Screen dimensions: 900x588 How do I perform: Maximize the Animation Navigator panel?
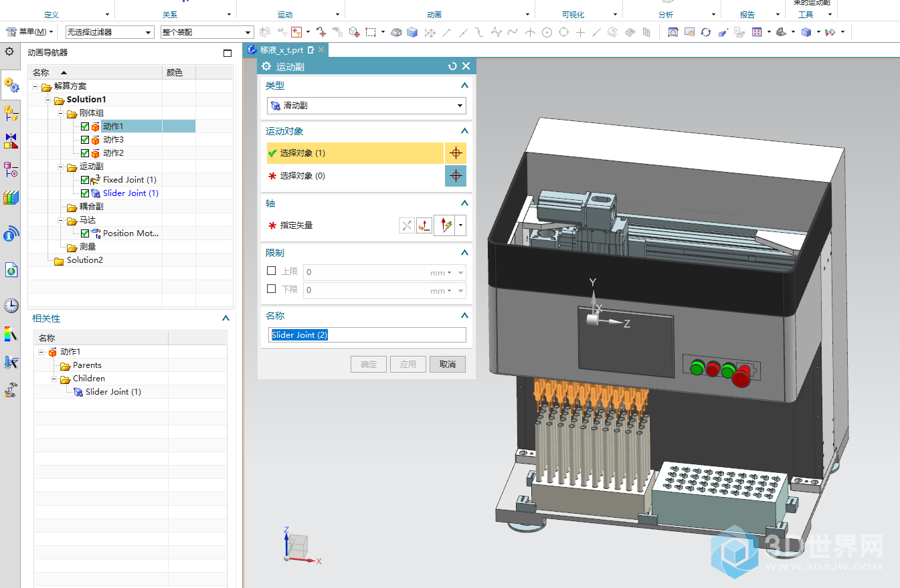tap(228, 53)
